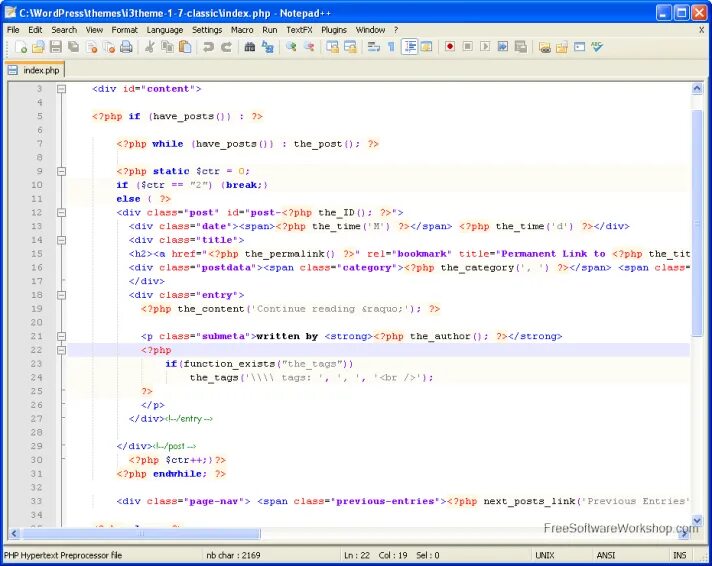Click the horizontal scrollbar left arrow
The image size is (712, 566).
(14, 533)
